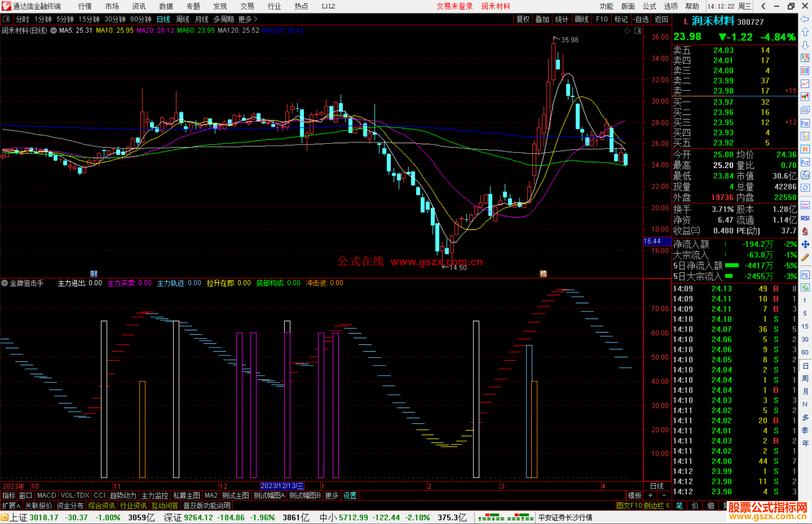Click the 复权 button above the chart
This screenshot has height=524, width=812.
(x=523, y=19)
